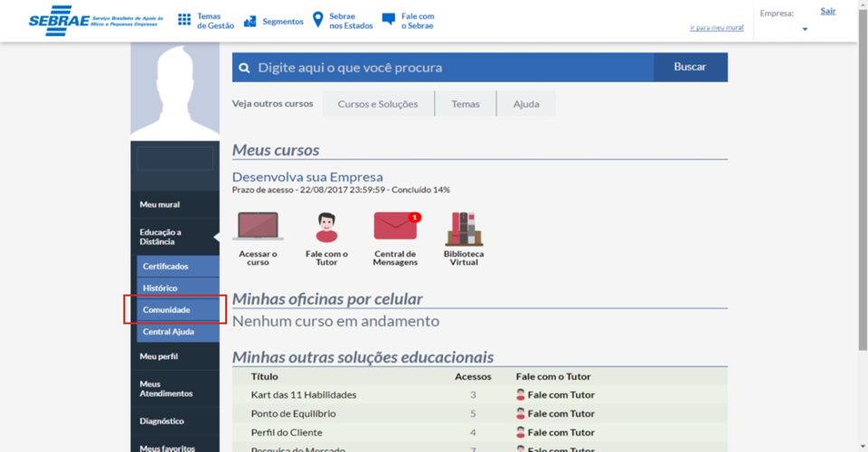Expand the Empresa dropdown arrow

pyautogui.click(x=805, y=30)
